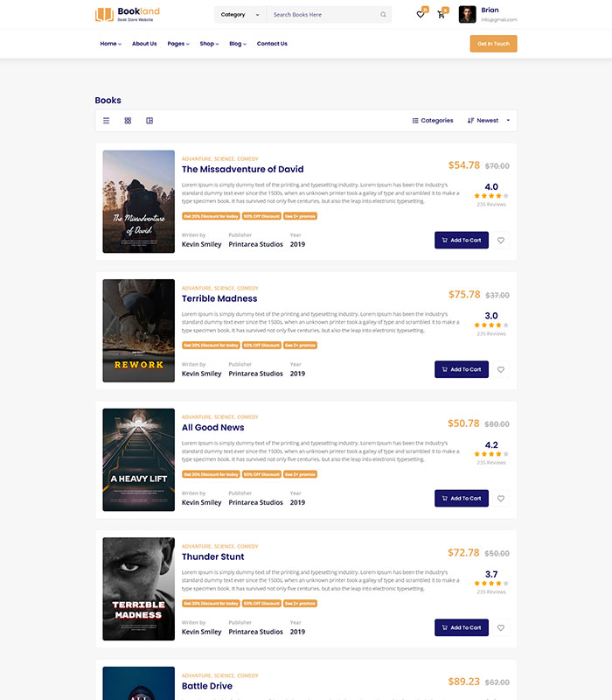Viewport: 612px width, 700px height.
Task: Open the Contact Us page
Action: pyautogui.click(x=272, y=44)
